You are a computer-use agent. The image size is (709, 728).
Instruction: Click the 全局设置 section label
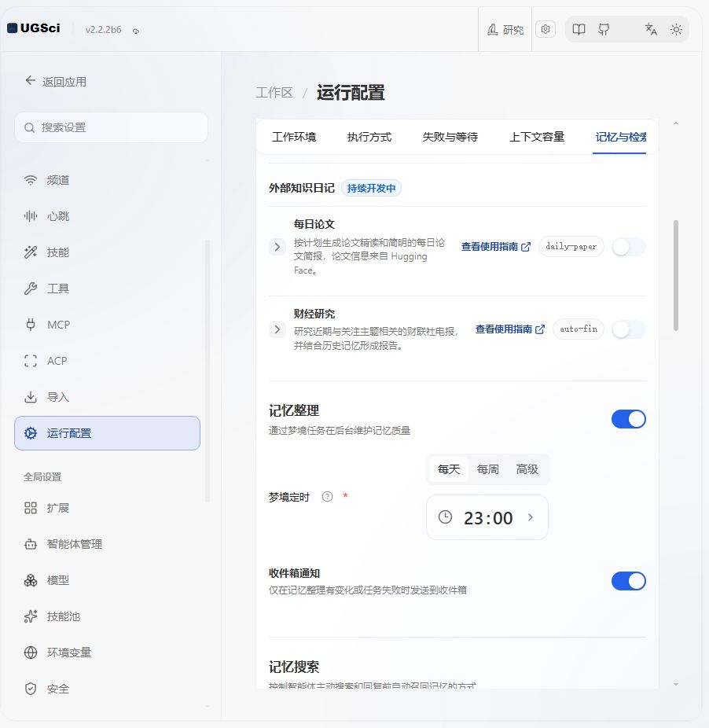pos(42,477)
